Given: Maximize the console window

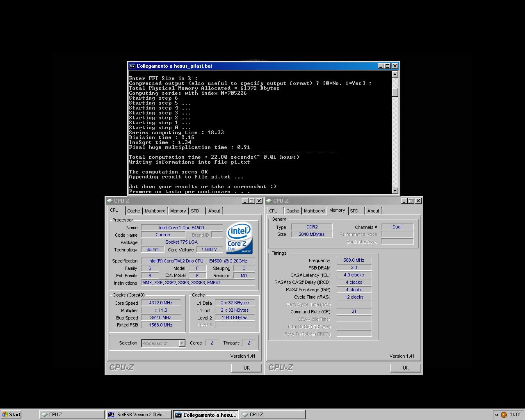Looking at the screenshot, I should point(387,66).
